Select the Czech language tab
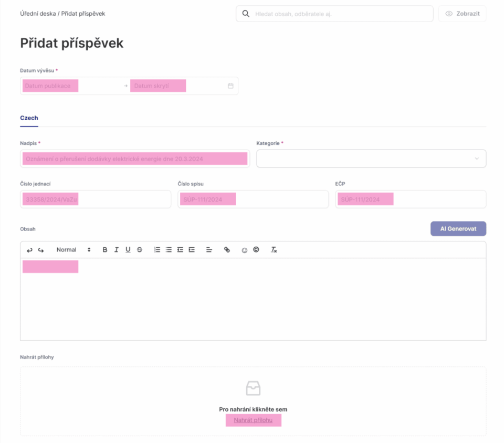 coord(29,118)
